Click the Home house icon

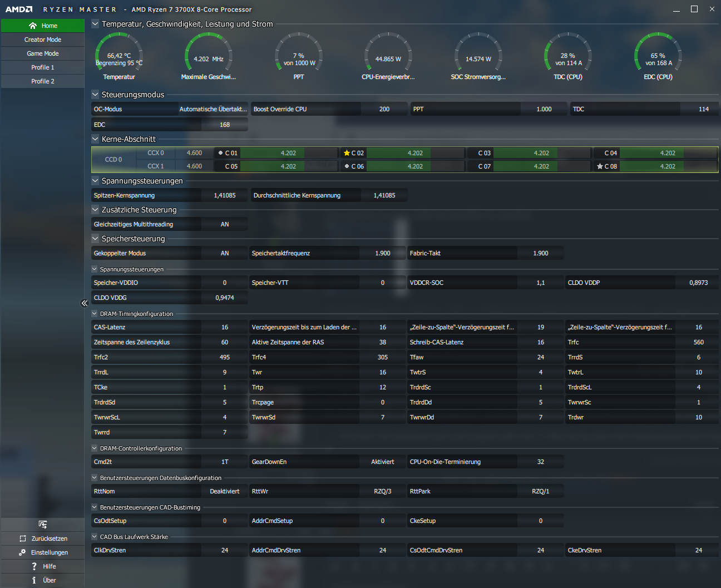(33, 26)
